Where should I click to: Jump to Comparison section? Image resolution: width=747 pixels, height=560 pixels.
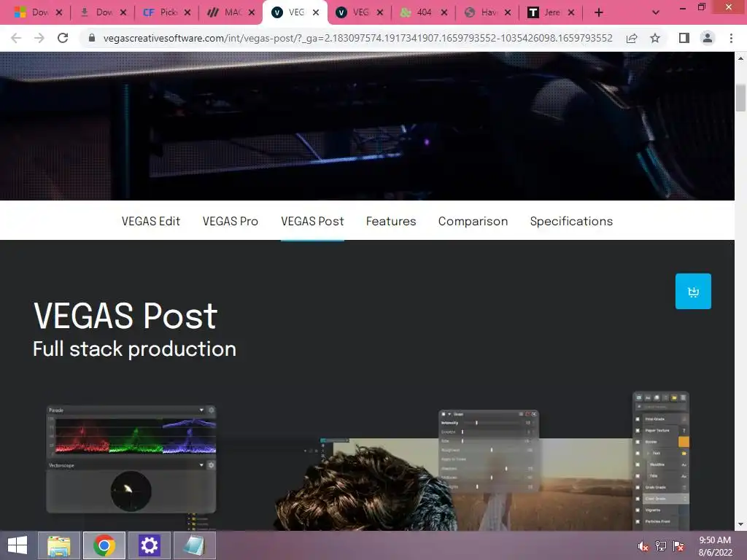click(x=473, y=222)
